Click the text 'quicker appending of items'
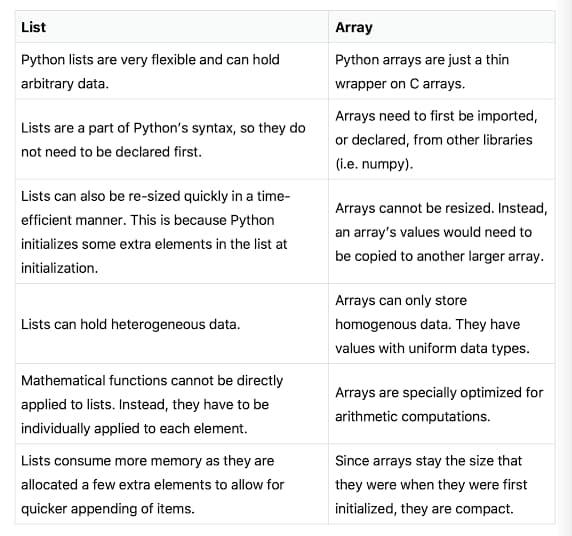This screenshot has height=536, width=572. 108,509
